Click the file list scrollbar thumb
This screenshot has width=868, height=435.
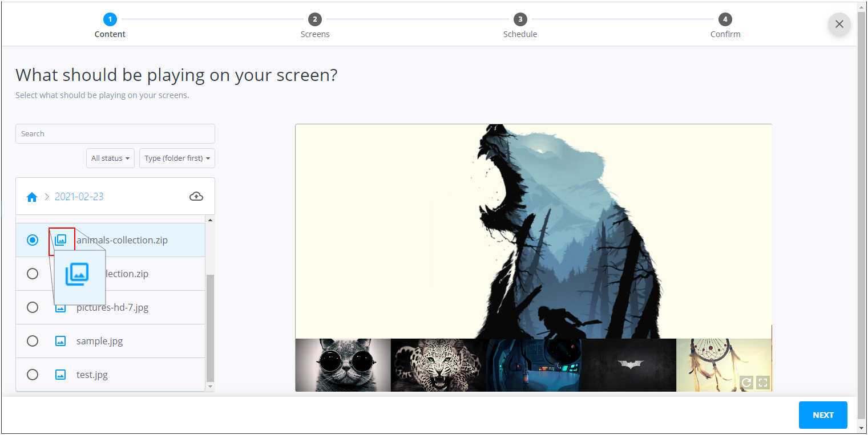pos(210,328)
